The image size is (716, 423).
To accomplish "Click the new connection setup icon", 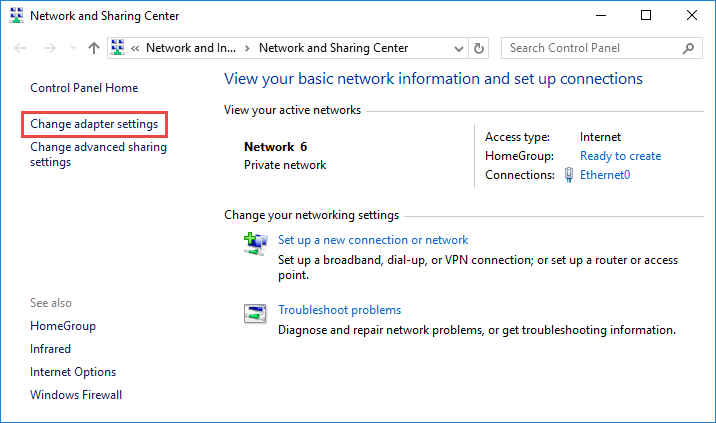I will (255, 244).
